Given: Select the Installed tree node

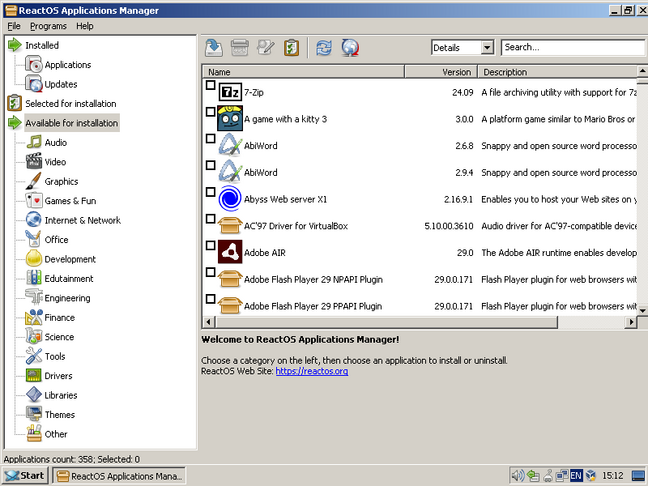Looking at the screenshot, I should pyautogui.click(x=42, y=45).
